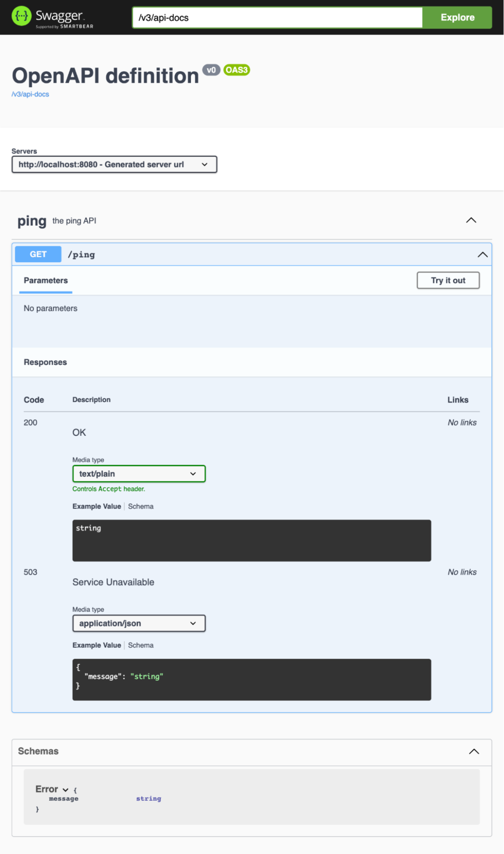The image size is (504, 854).
Task: Click the v0 version badge
Action: 211,70
